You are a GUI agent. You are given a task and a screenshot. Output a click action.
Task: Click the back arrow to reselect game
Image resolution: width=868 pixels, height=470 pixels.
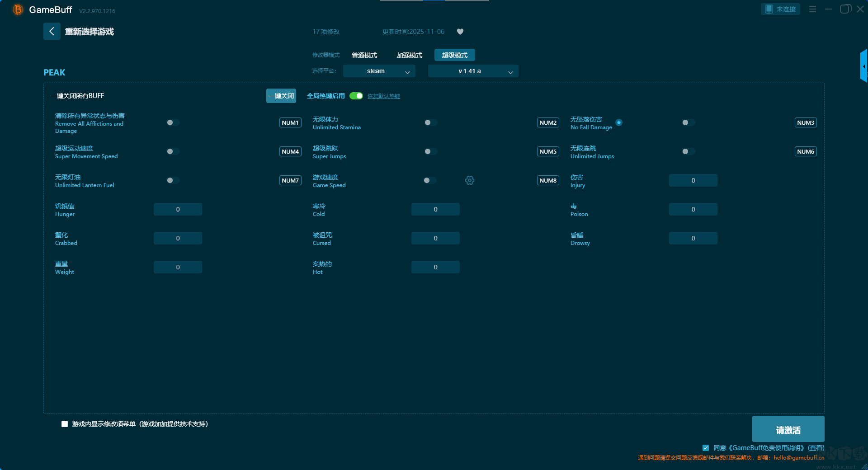pos(52,31)
